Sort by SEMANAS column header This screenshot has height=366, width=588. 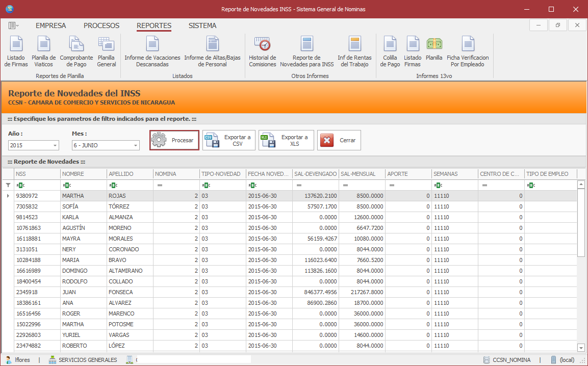[x=455, y=174]
